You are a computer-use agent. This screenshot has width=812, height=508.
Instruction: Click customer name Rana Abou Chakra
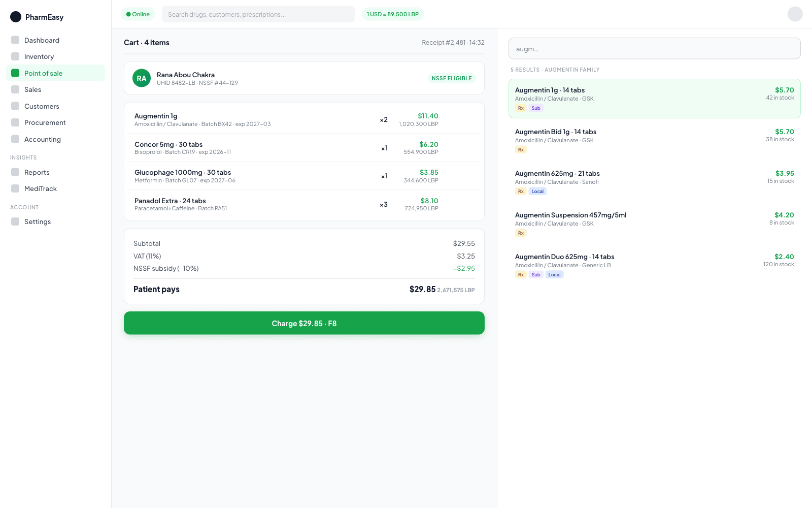pyautogui.click(x=186, y=75)
